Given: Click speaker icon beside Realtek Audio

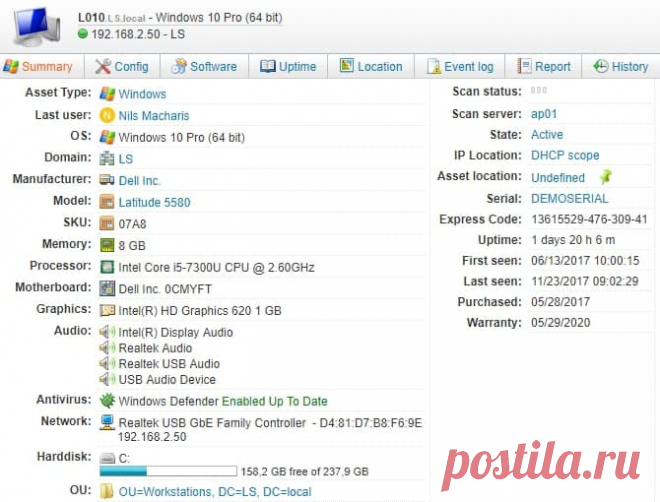Looking at the screenshot, I should click(x=107, y=348).
